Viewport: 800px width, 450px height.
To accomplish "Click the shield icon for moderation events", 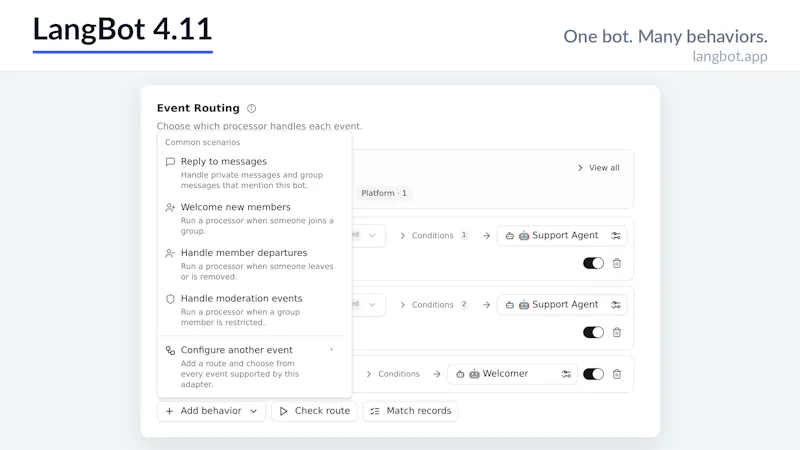I will (x=170, y=299).
